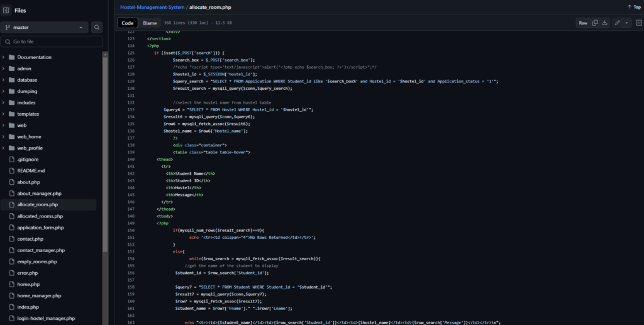Switch to the Code tab
The height and width of the screenshot is (325, 644).
(x=127, y=23)
